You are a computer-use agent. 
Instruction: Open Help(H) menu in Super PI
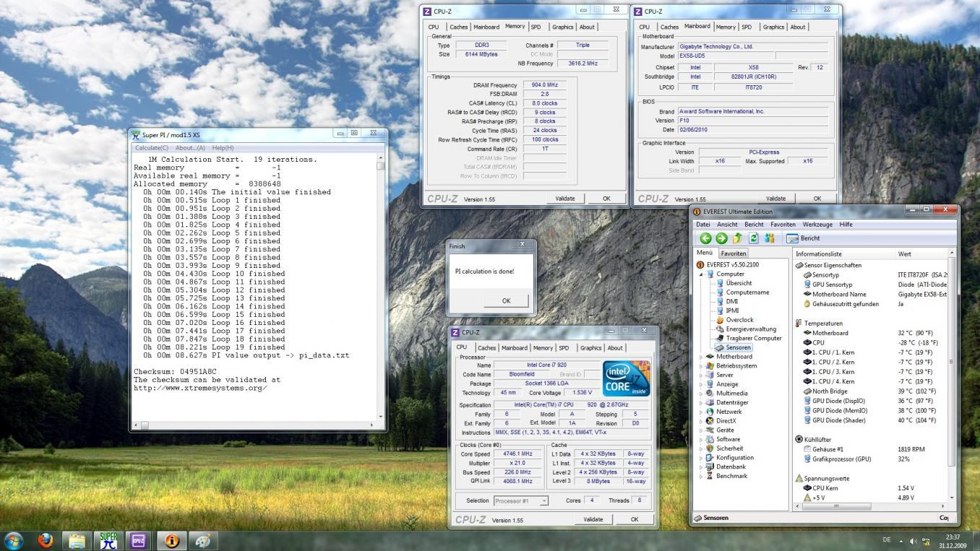coord(223,147)
